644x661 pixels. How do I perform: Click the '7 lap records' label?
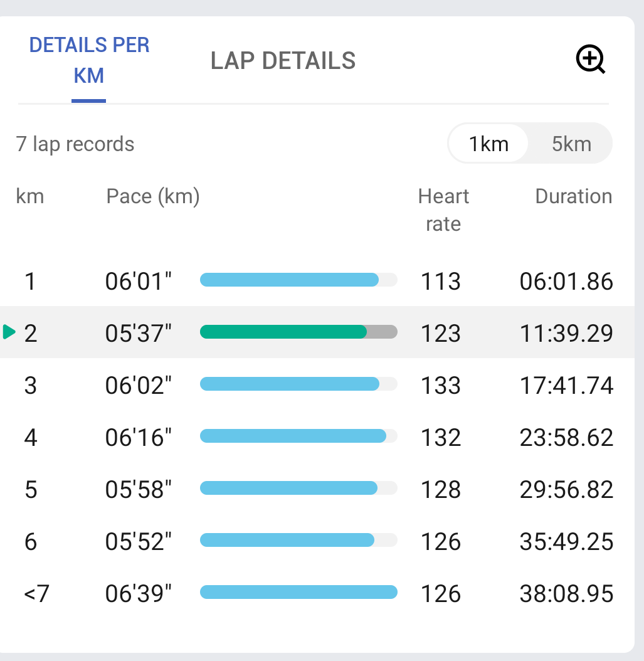tap(75, 144)
